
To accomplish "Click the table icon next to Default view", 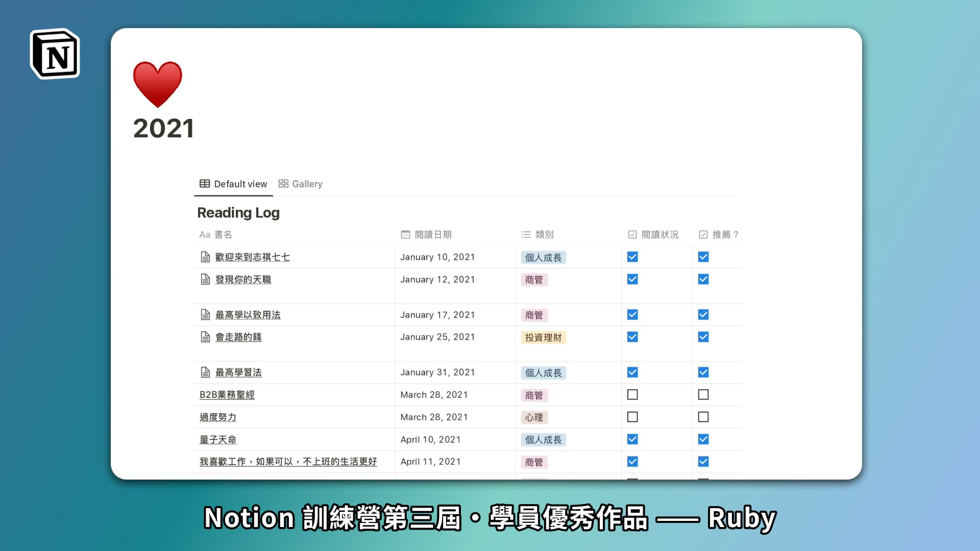I will click(x=204, y=184).
